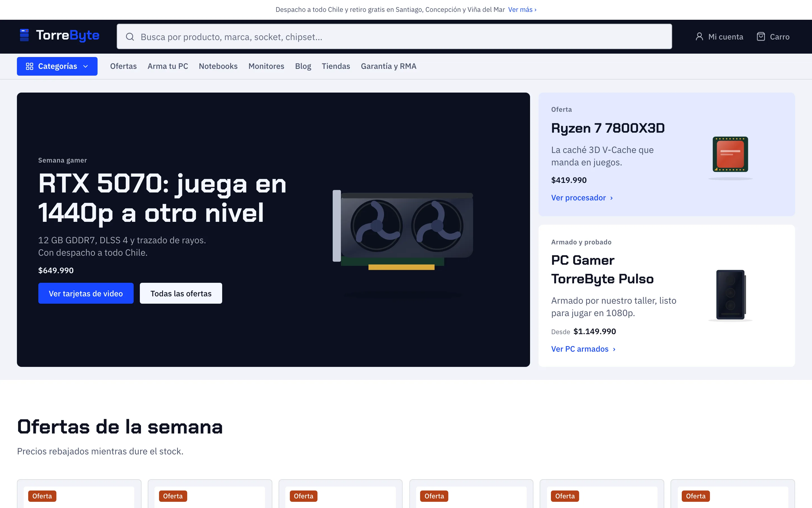Open Arma tu PC in navigation
This screenshot has width=812, height=508.
pyautogui.click(x=168, y=66)
